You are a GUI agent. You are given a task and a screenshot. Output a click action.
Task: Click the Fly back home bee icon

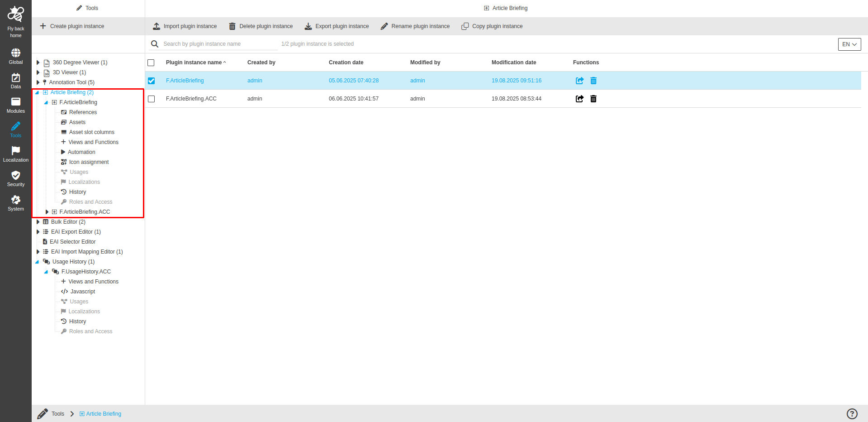point(16,14)
